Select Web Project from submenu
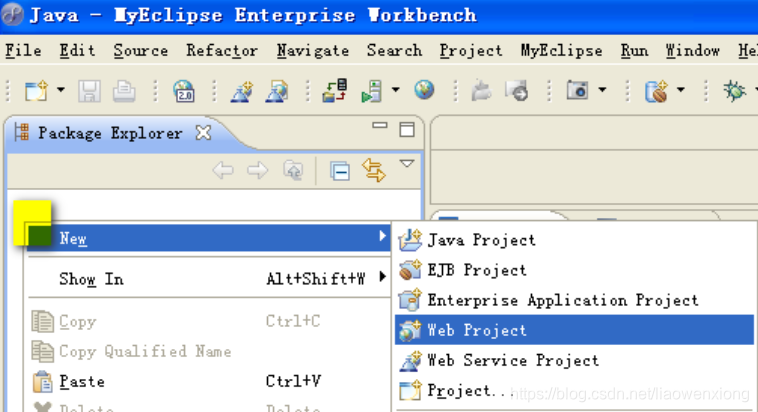This screenshot has width=758, height=412. [574, 330]
